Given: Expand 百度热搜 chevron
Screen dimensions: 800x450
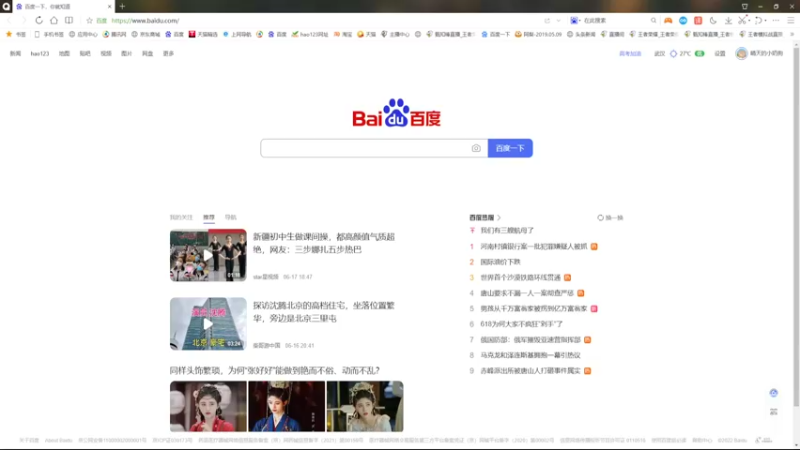Looking at the screenshot, I should 499,218.
